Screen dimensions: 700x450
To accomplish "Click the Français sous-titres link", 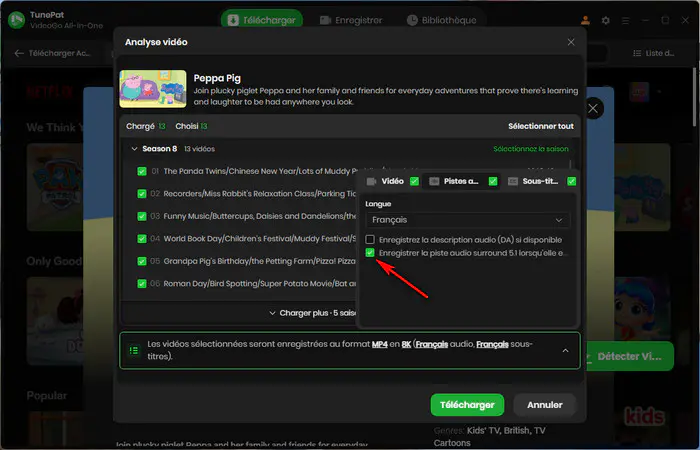I will [492, 344].
